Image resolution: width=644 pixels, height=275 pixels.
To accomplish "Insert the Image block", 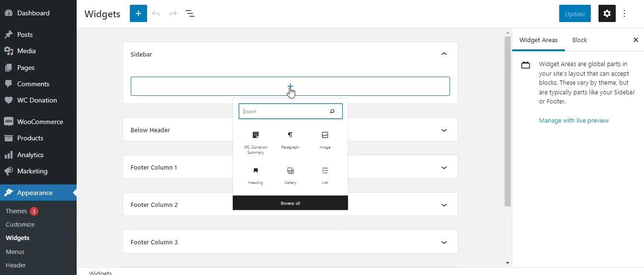I will (x=325, y=140).
